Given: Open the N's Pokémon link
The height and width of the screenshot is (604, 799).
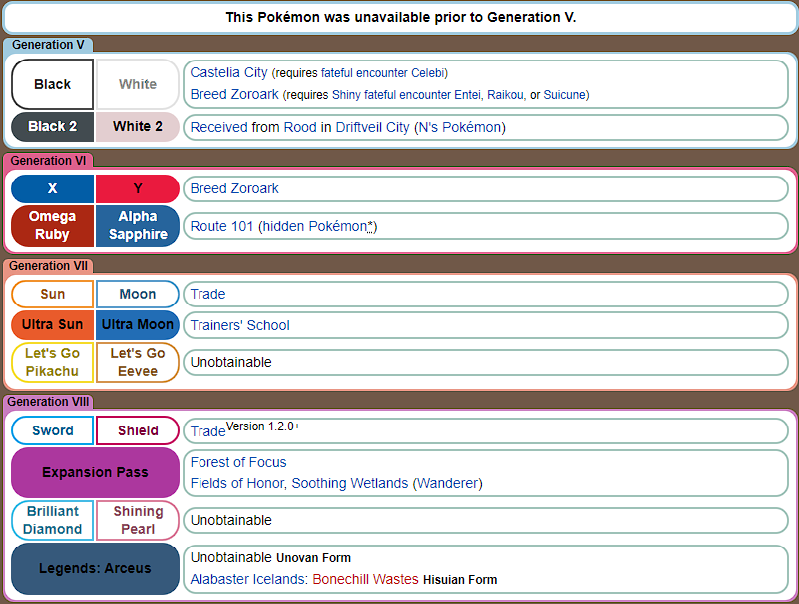Looking at the screenshot, I should point(460,127).
